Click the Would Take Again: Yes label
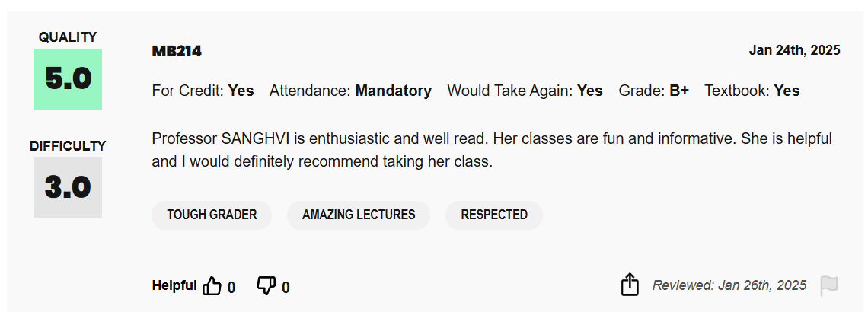Image resolution: width=868 pixels, height=312 pixels. [525, 91]
